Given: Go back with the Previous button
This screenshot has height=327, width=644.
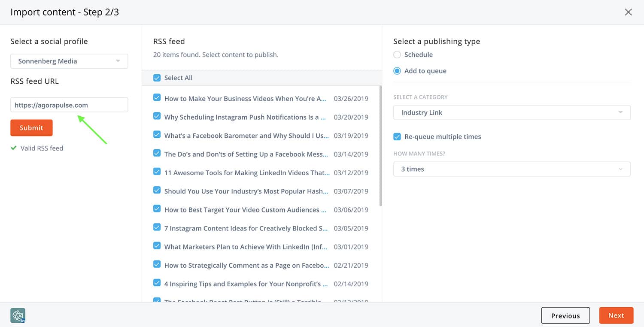Looking at the screenshot, I should [x=565, y=315].
